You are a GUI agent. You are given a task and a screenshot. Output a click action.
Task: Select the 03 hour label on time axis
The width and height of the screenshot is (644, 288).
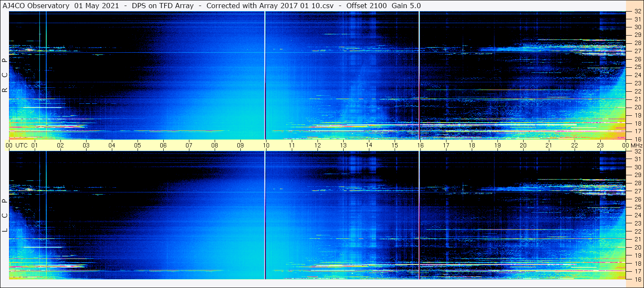[86, 145]
